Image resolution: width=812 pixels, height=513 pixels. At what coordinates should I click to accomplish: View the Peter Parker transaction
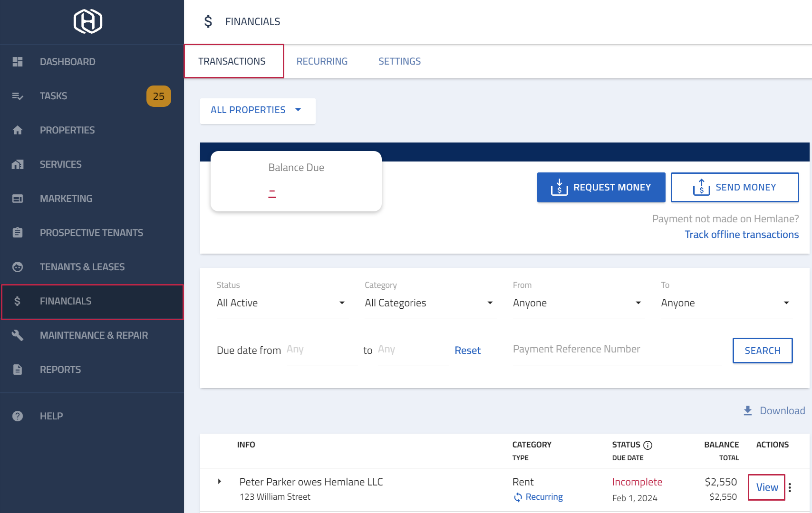point(767,487)
